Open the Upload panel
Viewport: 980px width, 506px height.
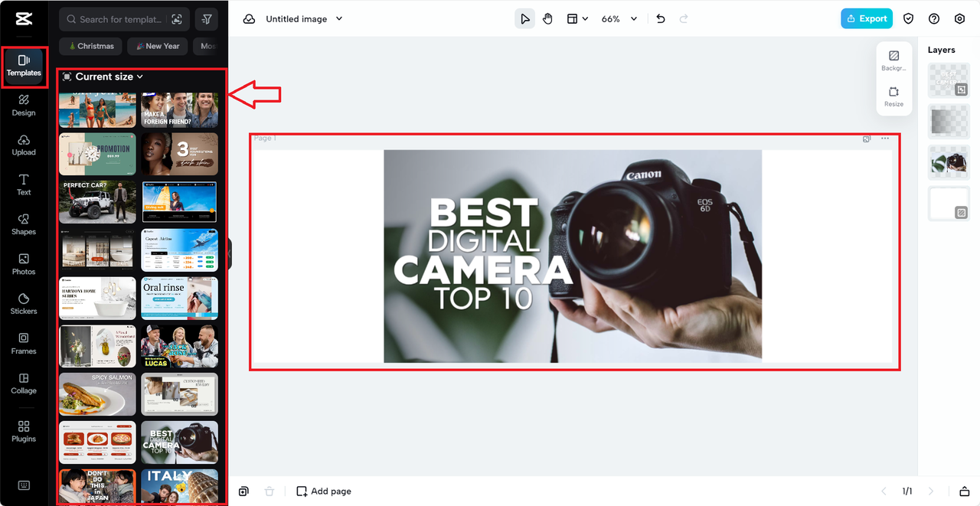(24, 145)
